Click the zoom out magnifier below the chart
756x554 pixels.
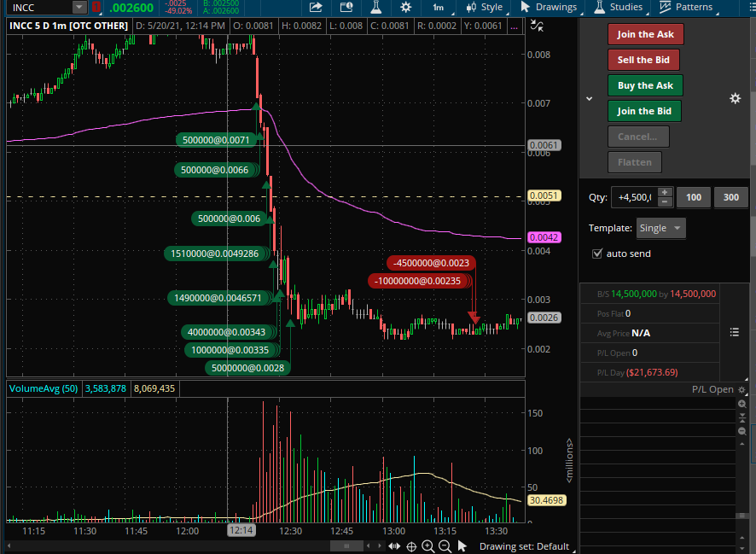coord(445,545)
